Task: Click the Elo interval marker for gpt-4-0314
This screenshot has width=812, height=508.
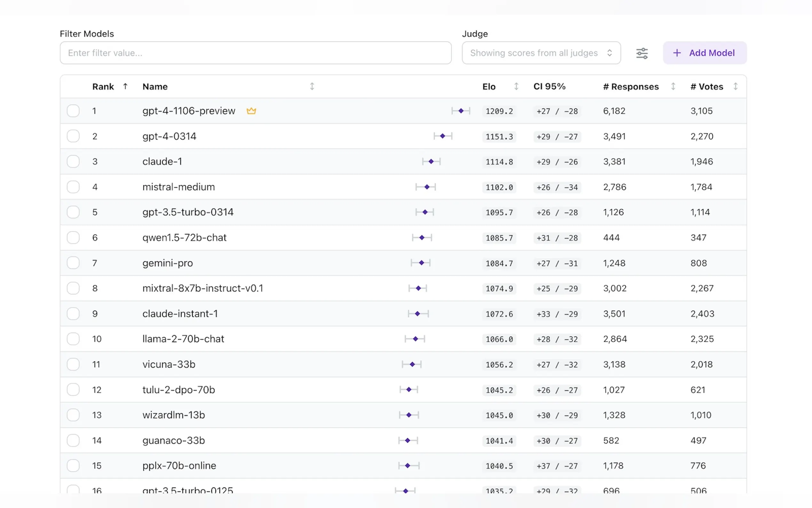Action: 442,136
